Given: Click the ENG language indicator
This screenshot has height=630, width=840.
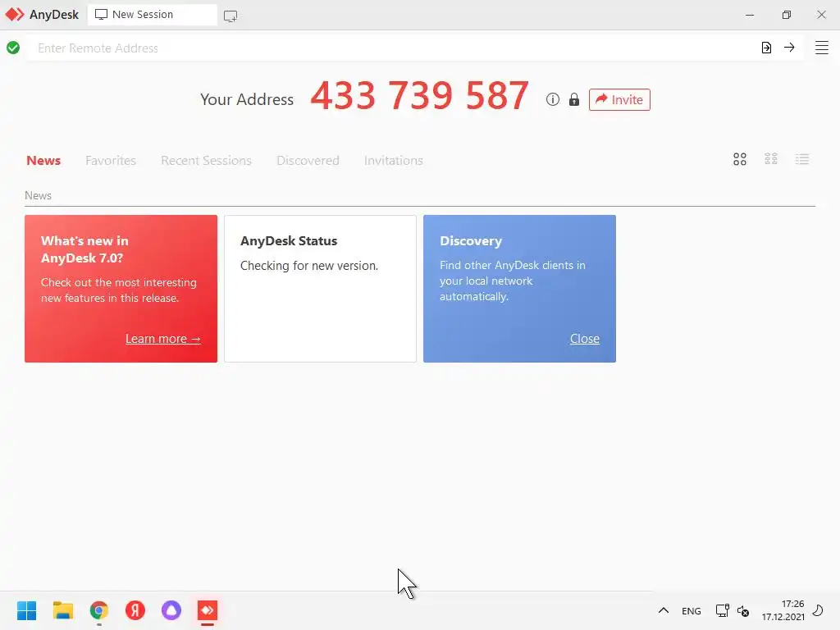Looking at the screenshot, I should point(691,611).
